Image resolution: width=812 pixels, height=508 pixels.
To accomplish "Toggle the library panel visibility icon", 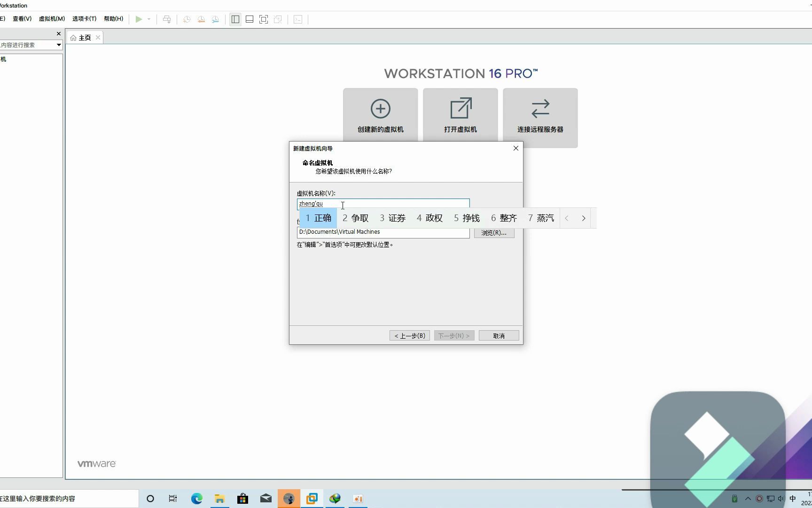I will pyautogui.click(x=235, y=19).
